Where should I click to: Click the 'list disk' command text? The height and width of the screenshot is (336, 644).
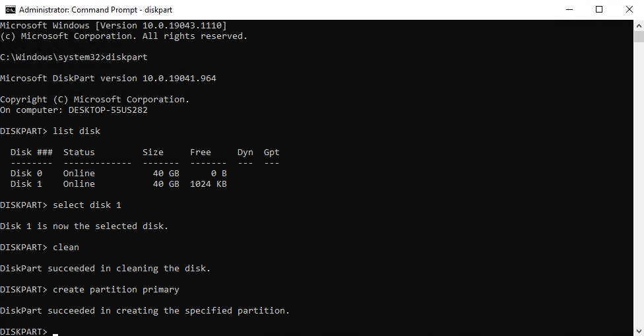[x=77, y=131]
